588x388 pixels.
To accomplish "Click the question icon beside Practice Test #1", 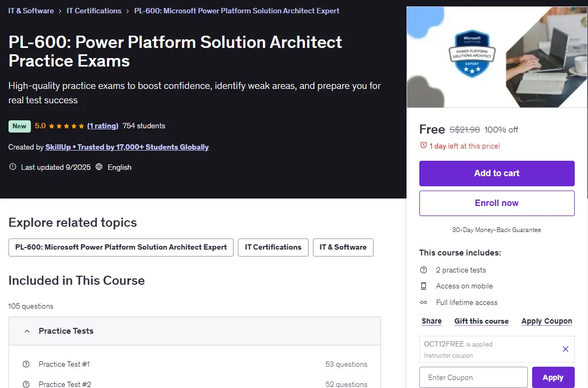I will (x=26, y=364).
